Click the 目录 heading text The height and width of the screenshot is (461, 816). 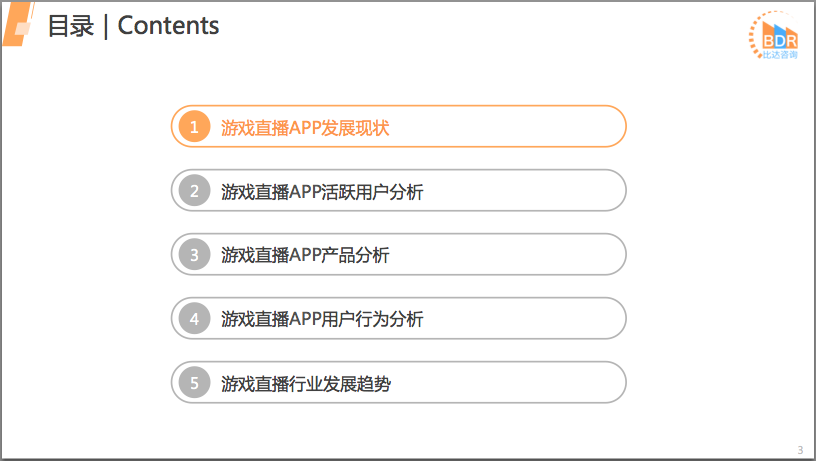point(70,26)
